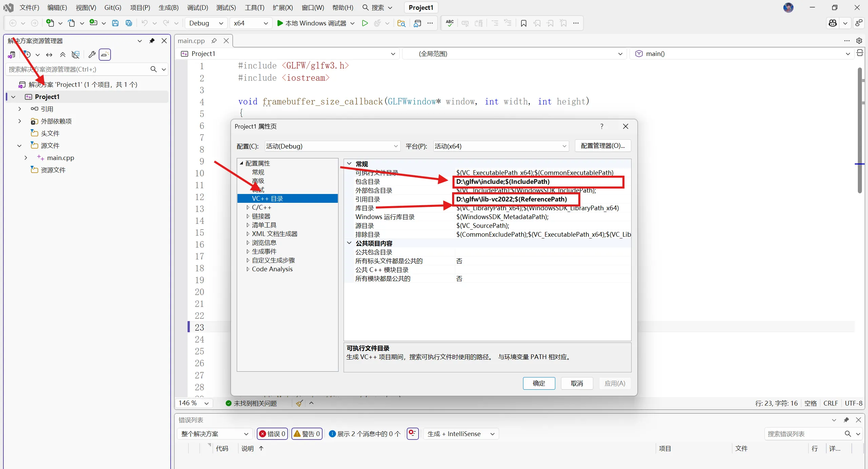
Task: Click the green Start Without Debugging arrow
Action: coord(365,23)
